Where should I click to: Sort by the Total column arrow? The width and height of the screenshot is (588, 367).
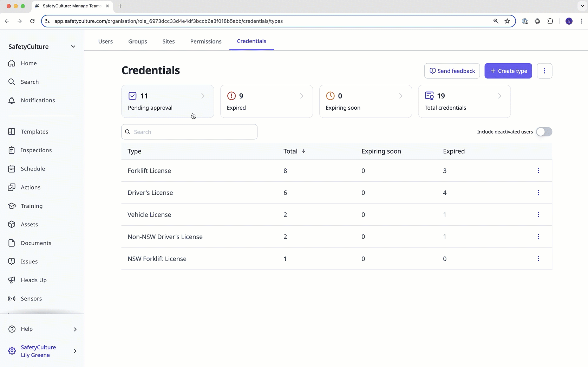click(303, 151)
